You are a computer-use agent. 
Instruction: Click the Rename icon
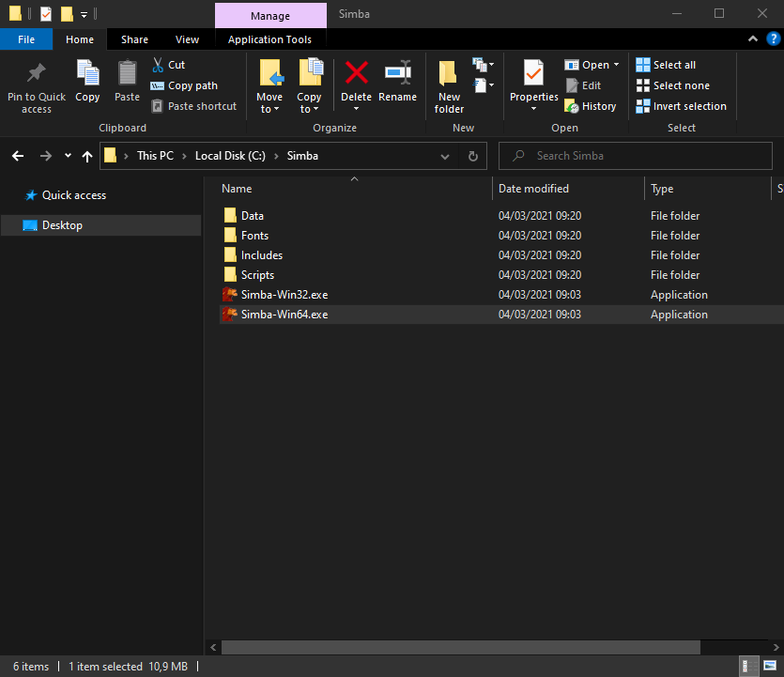(x=398, y=73)
